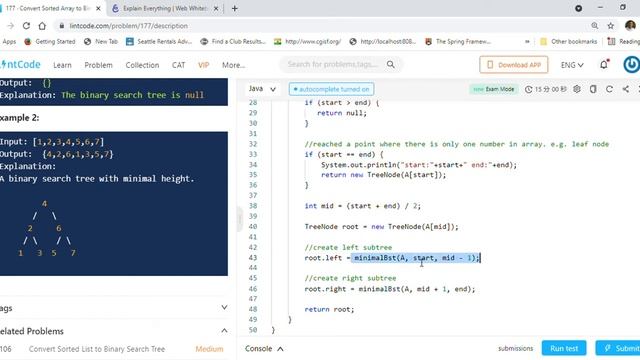Click the Download APP button
Image resolution: width=640 pixels, height=360 pixels.
(513, 64)
